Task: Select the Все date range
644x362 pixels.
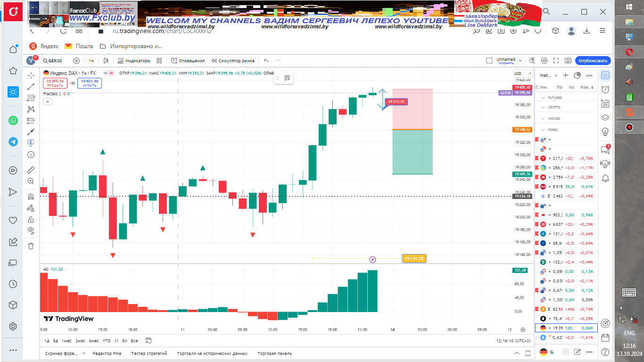Action: [134, 340]
